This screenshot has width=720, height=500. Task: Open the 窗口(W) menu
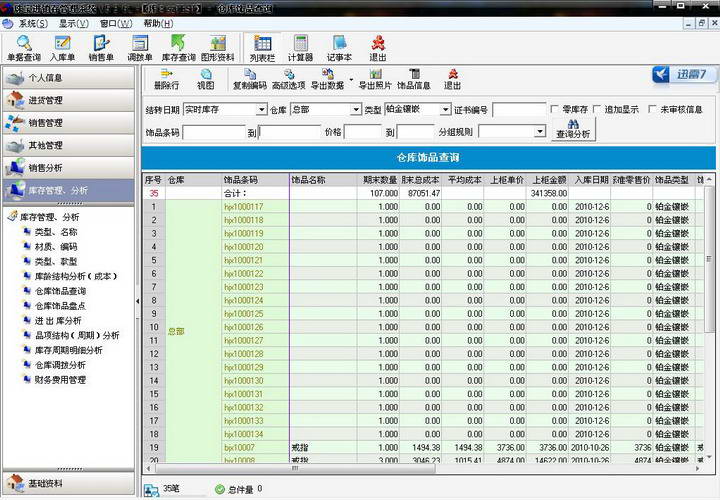(x=116, y=23)
